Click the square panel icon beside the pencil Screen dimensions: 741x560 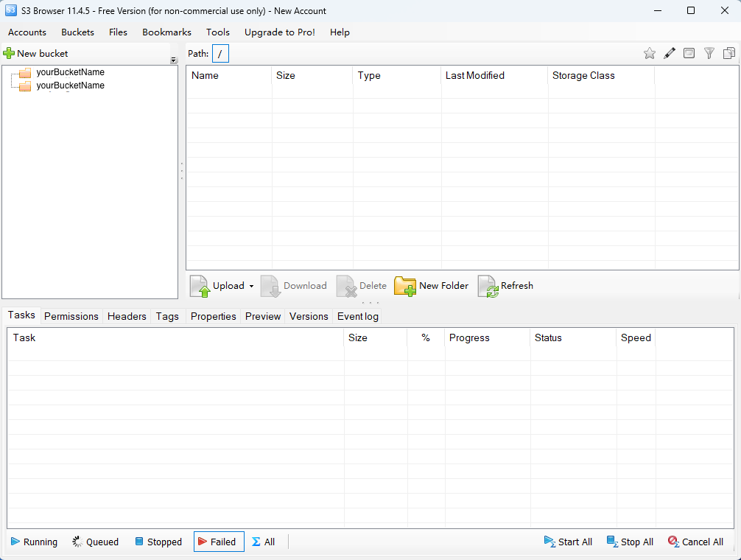click(x=689, y=53)
